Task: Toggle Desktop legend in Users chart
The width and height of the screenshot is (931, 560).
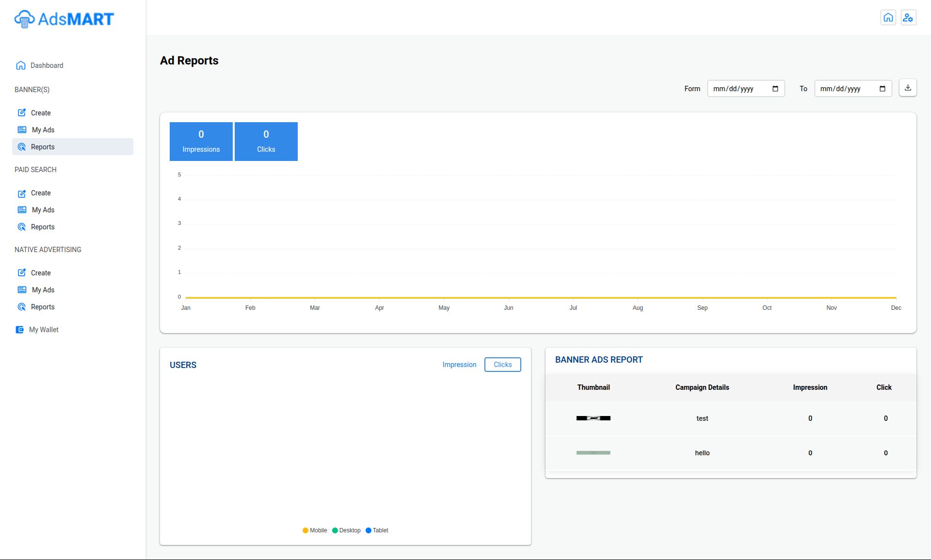Action: pyautogui.click(x=346, y=530)
